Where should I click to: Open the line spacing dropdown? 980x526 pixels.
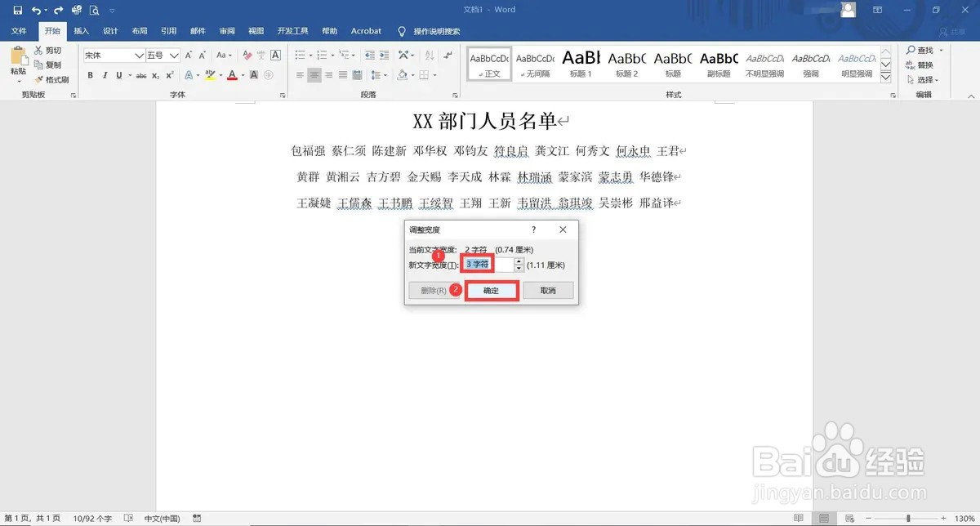click(x=381, y=75)
